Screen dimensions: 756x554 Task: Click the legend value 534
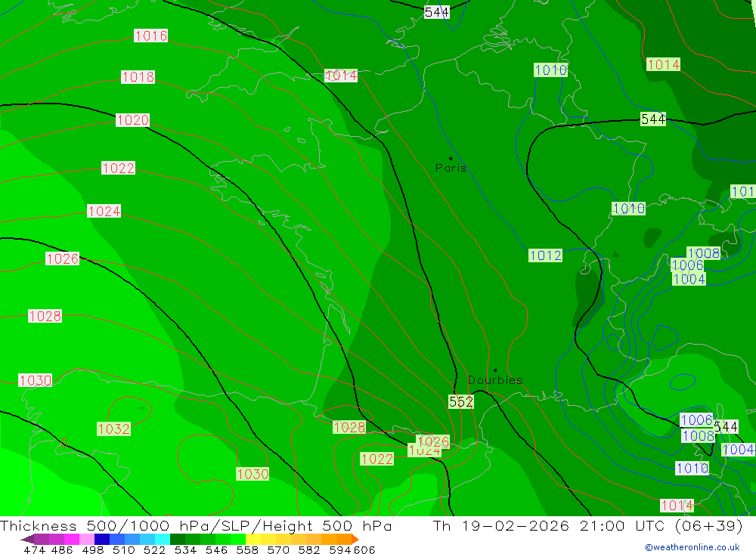tap(186, 549)
